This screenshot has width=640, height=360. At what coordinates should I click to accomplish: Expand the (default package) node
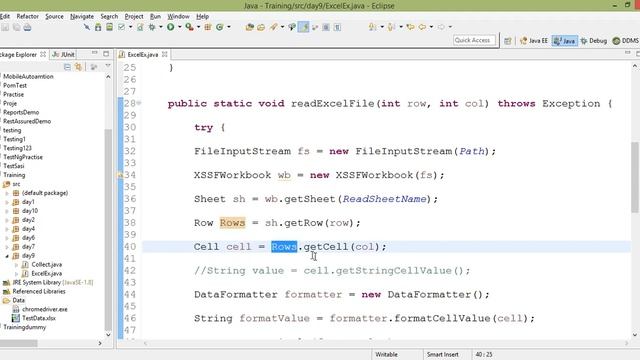7,193
